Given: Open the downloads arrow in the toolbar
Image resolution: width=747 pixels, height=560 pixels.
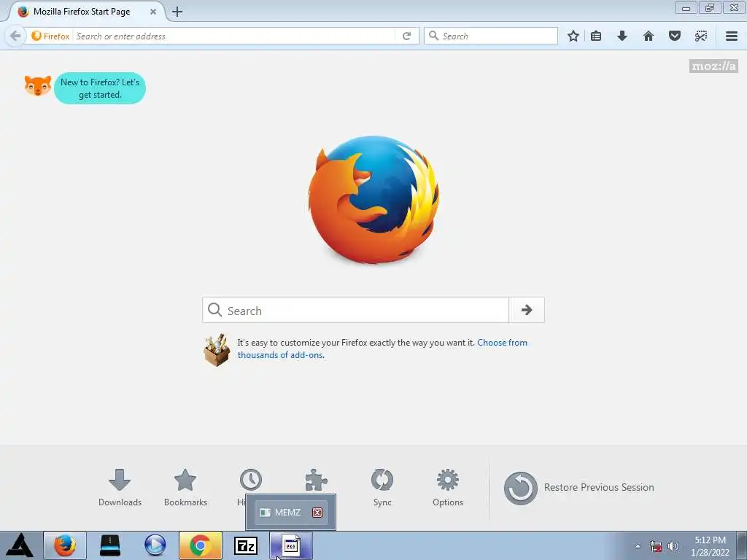Looking at the screenshot, I should [622, 36].
